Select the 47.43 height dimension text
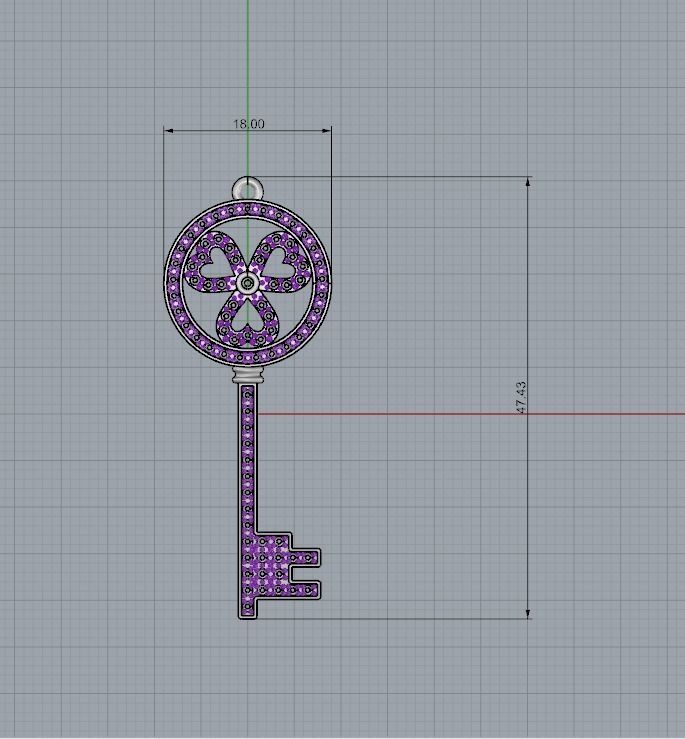 [x=520, y=397]
